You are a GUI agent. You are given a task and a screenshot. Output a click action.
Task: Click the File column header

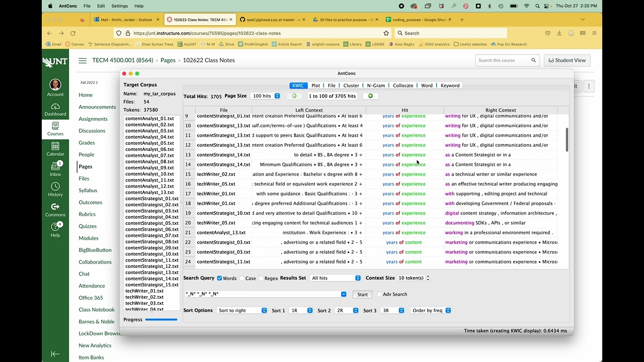tap(223, 110)
